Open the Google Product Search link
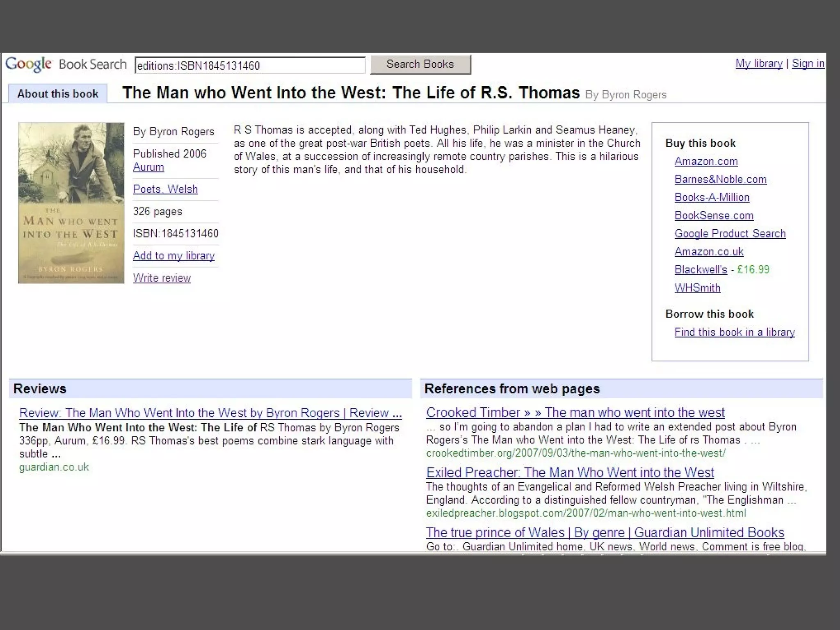The width and height of the screenshot is (840, 630). pyautogui.click(x=730, y=233)
